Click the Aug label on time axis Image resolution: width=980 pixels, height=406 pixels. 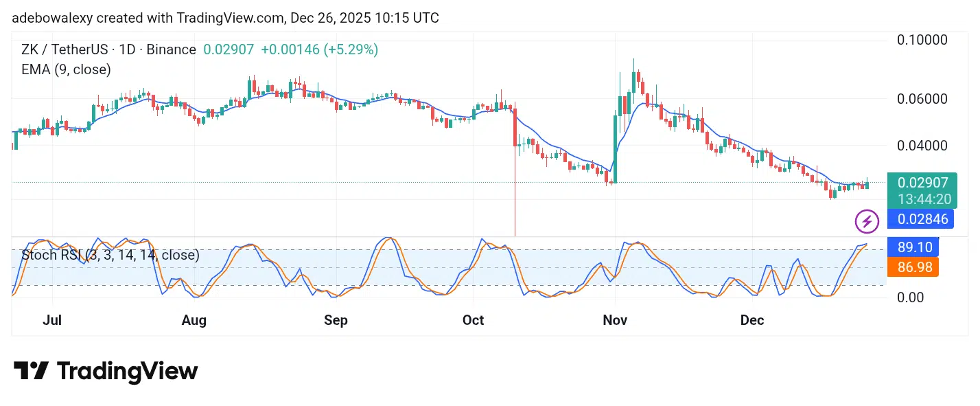click(194, 320)
